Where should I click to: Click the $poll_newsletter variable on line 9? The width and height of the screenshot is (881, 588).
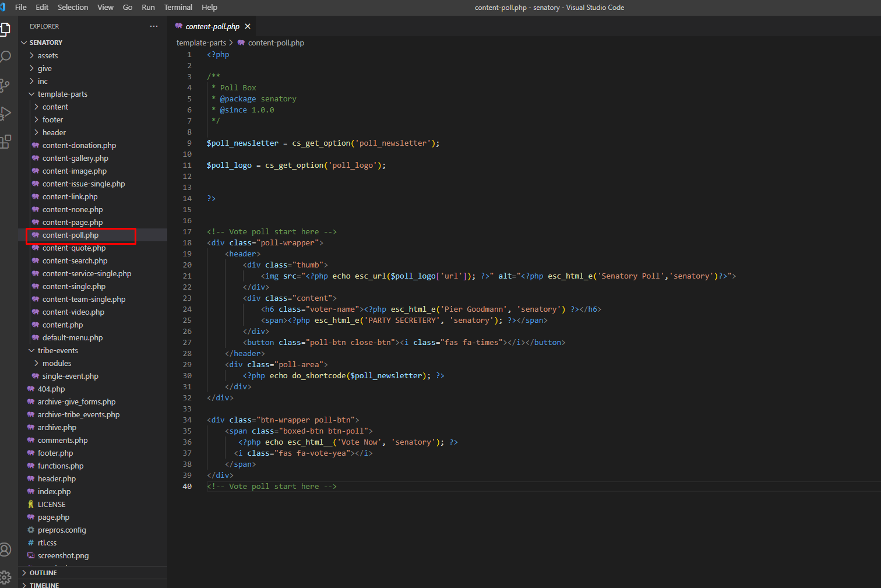click(242, 143)
